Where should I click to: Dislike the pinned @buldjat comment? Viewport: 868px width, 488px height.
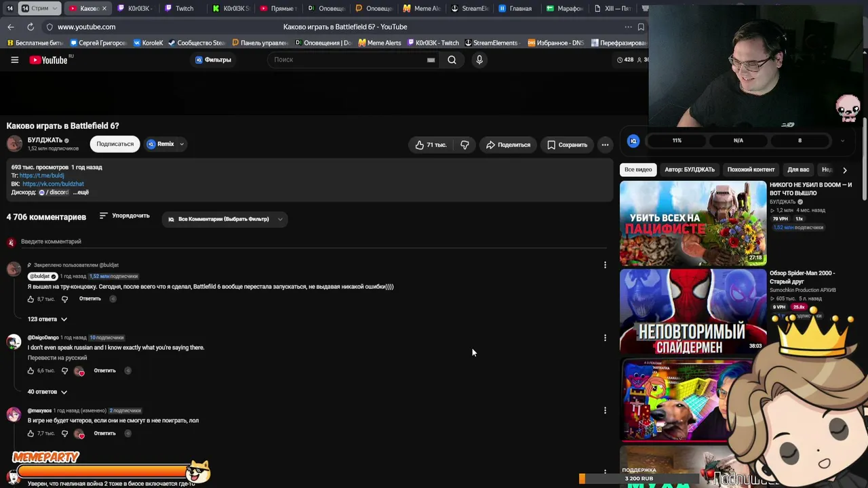pyautogui.click(x=64, y=299)
